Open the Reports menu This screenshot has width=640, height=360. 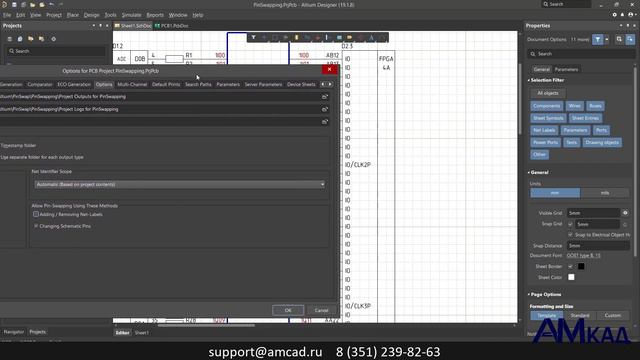pyautogui.click(x=155, y=15)
